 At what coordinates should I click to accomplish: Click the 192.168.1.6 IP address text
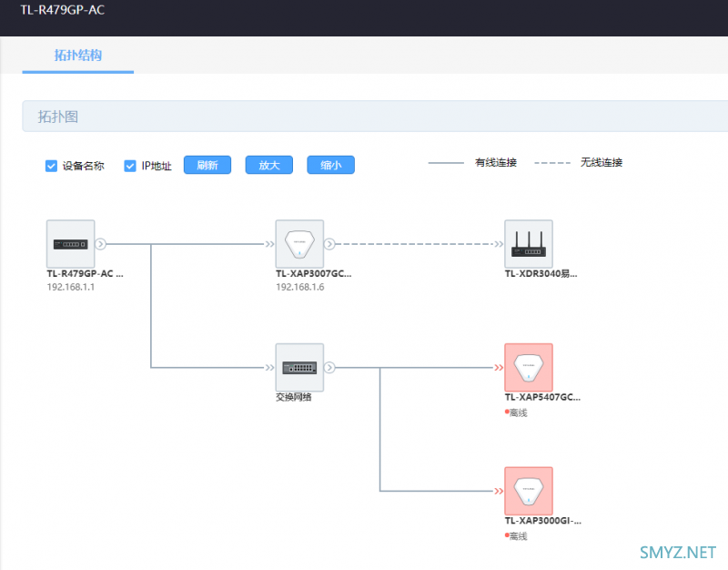pos(300,287)
